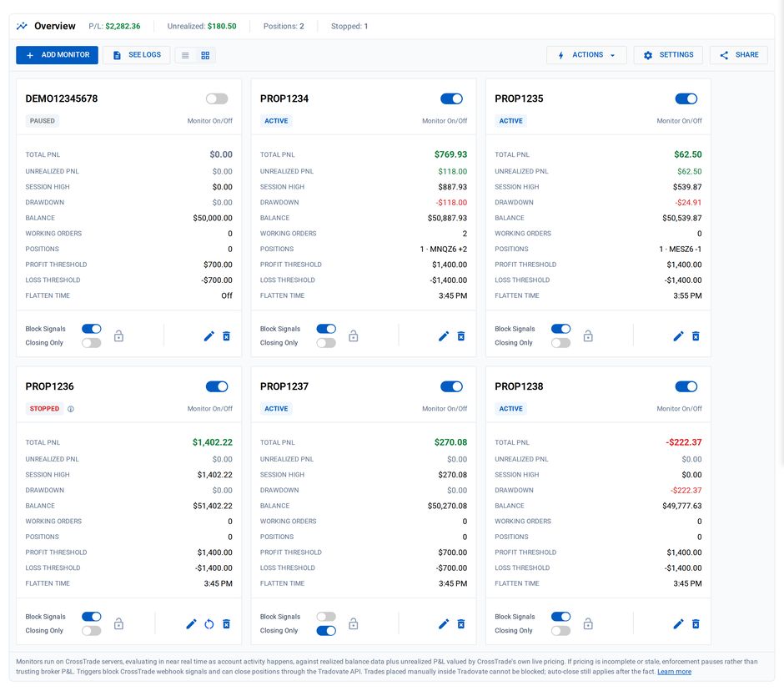Click PROP1237 balance $50,270.08
The image size is (784, 691).
[447, 506]
